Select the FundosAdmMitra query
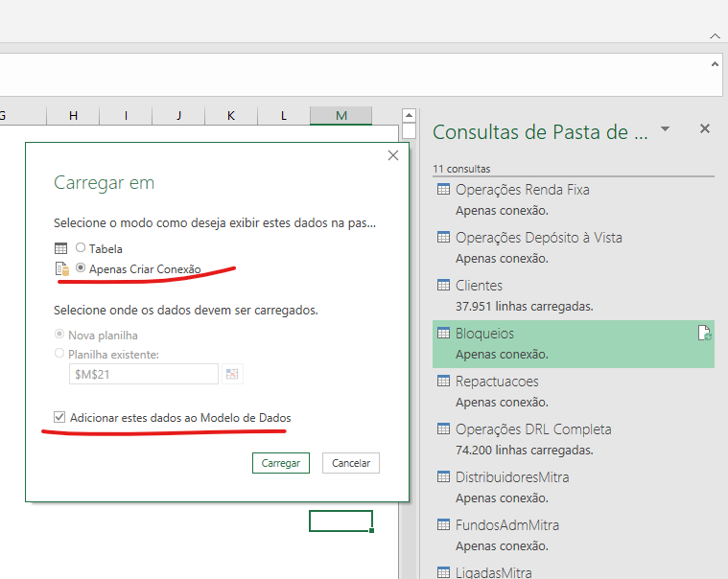This screenshot has height=579, width=728. click(x=573, y=535)
